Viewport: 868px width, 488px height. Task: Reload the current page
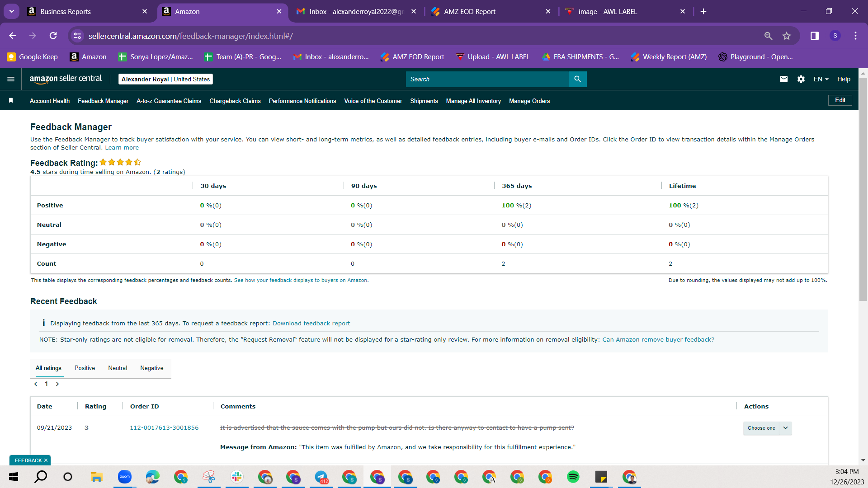pyautogui.click(x=53, y=36)
